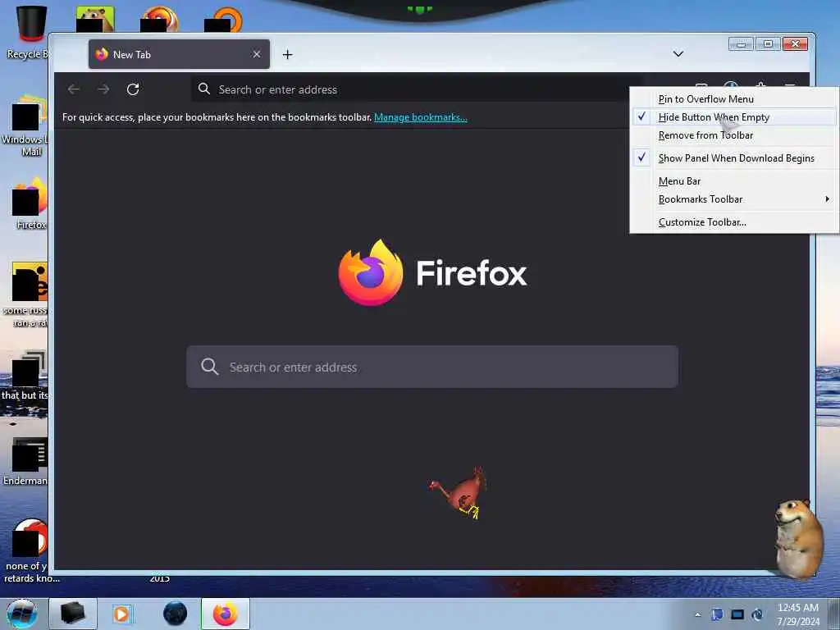Open Windows Media Player from the taskbar

point(122,614)
